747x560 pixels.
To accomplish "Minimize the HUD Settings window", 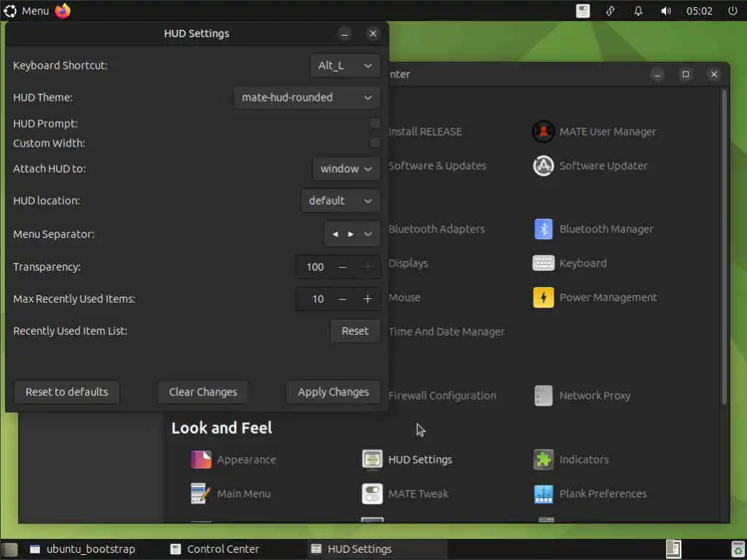I will tap(344, 34).
